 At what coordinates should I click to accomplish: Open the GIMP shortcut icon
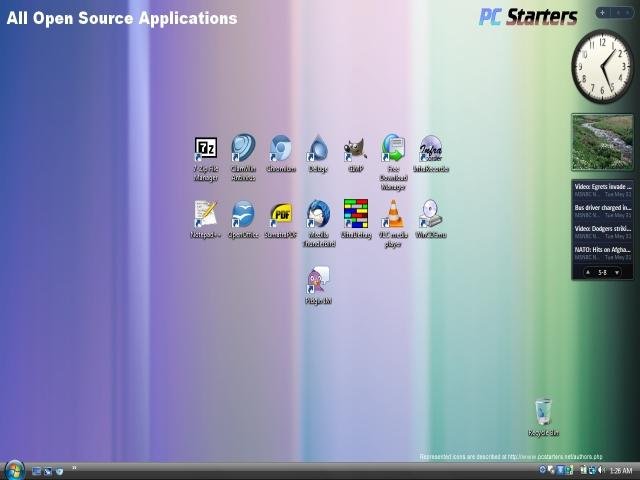[x=356, y=153]
